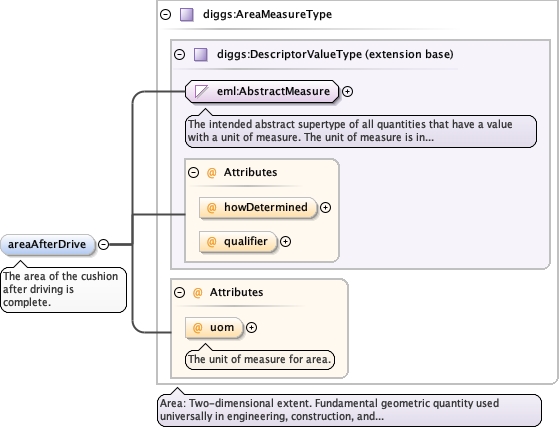560x430 pixels.
Task: Expand the qualifier attribute
Action: 285,242
